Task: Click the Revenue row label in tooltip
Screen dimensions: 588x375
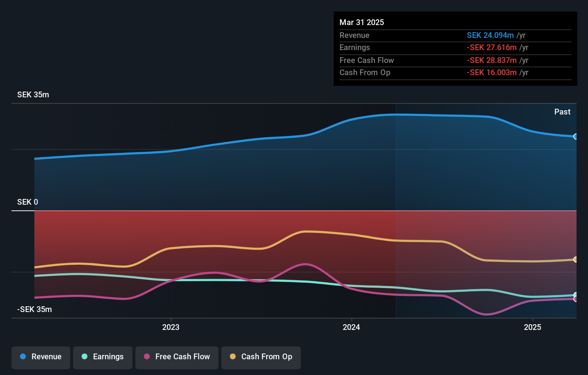Action: pos(354,35)
